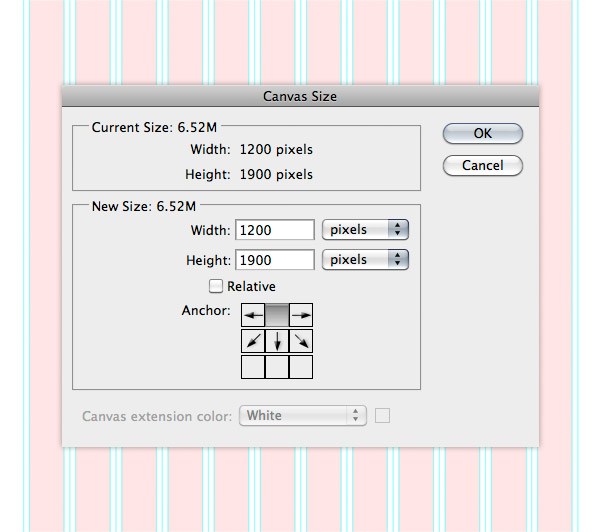The width and height of the screenshot is (600, 532).
Task: Cancel the Canvas Size dialog
Action: tap(483, 166)
